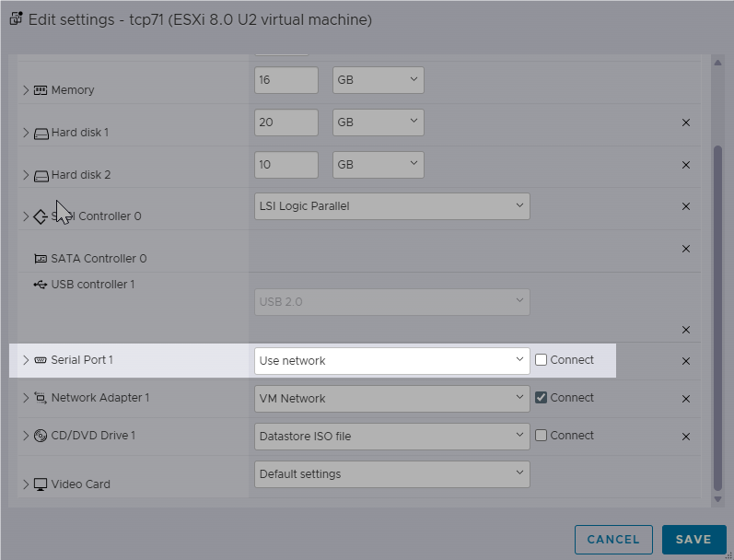734x560 pixels.
Task: Open the LSI Logic Parallel controller dropdown
Action: [391, 206]
